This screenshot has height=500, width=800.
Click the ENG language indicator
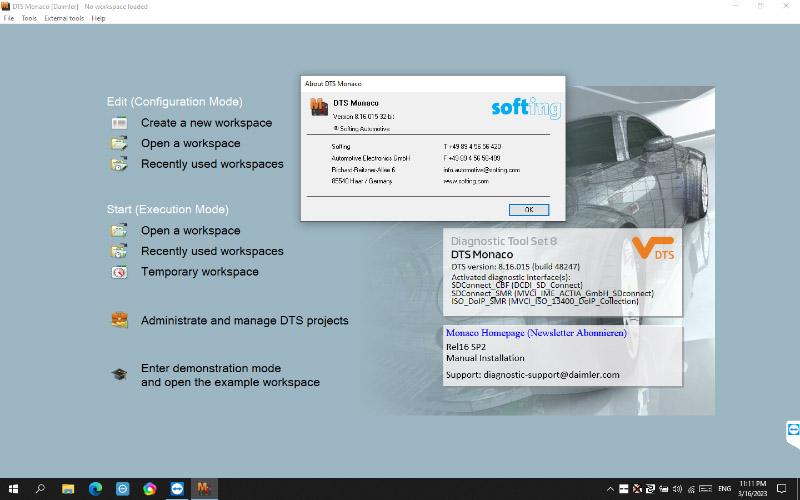click(x=724, y=489)
